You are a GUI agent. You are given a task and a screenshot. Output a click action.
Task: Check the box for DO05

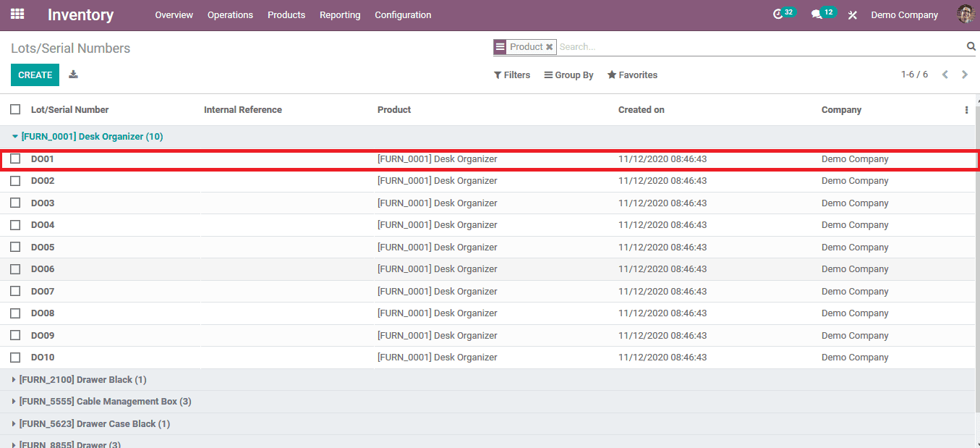click(x=15, y=247)
